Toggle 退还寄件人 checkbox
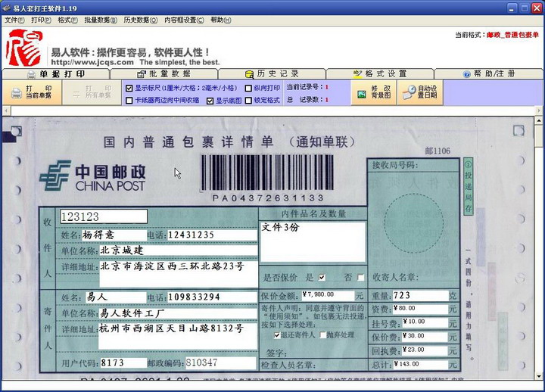Screen dimensions: 545x392 [277, 335]
